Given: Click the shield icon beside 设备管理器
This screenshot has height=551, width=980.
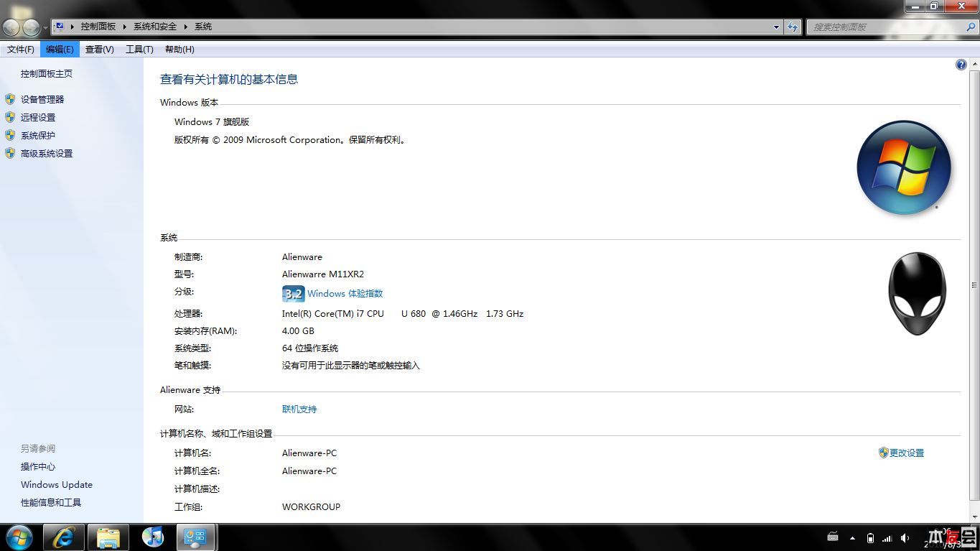Looking at the screenshot, I should point(10,99).
